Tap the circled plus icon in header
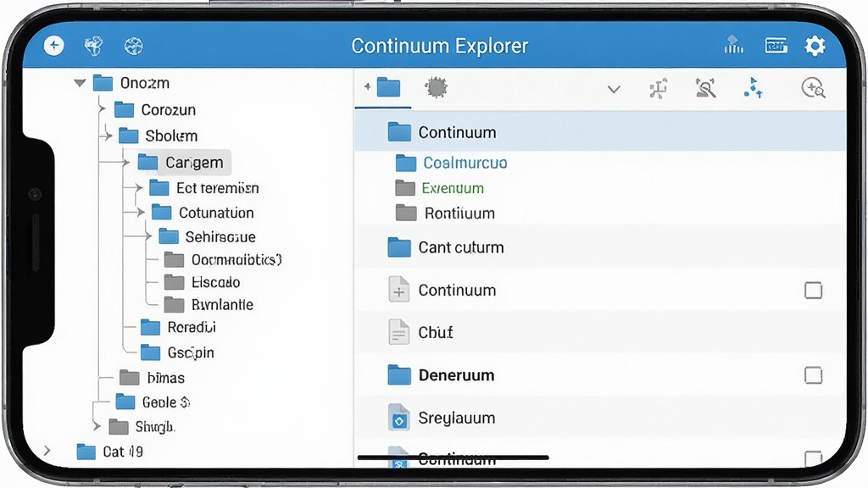 click(53, 46)
